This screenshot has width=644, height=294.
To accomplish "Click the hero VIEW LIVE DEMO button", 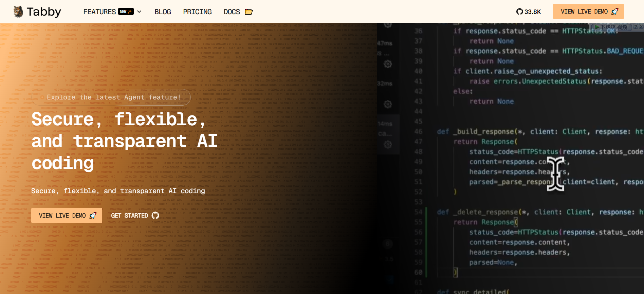I will click(x=67, y=215).
